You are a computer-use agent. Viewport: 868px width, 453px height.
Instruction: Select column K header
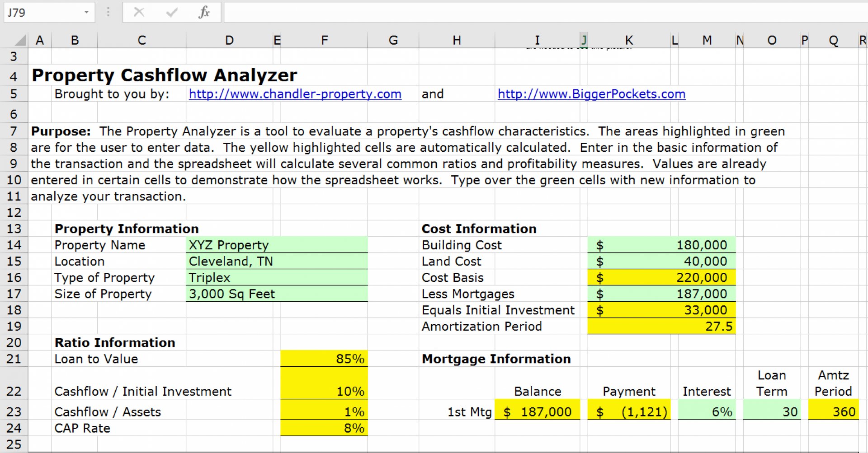[629, 41]
